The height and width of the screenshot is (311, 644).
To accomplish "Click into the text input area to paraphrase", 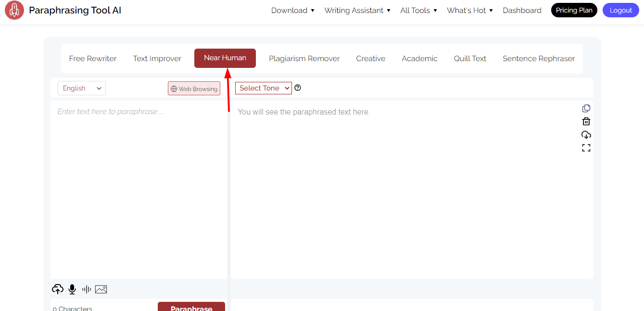I will click(139, 190).
